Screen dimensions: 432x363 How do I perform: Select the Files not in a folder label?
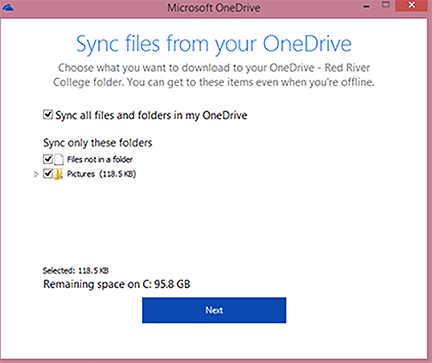pos(100,160)
